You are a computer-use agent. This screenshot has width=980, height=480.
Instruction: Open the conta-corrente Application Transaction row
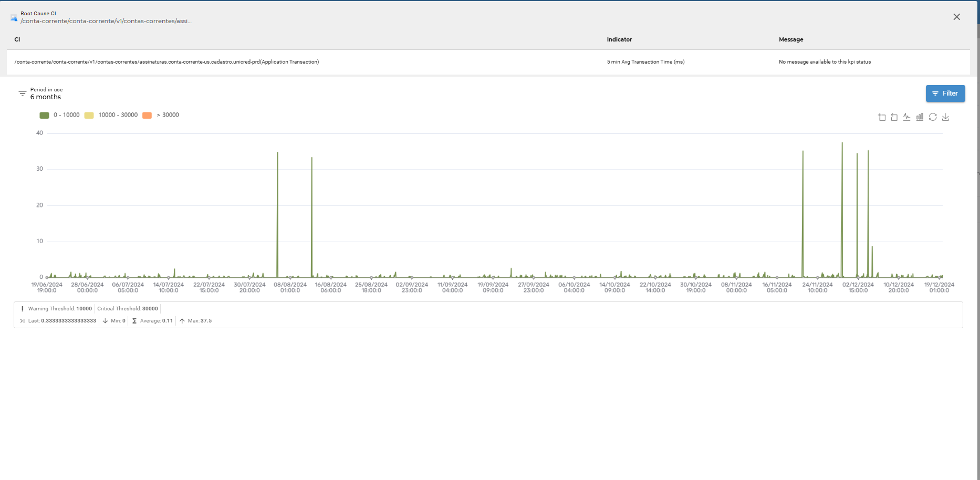click(x=166, y=61)
